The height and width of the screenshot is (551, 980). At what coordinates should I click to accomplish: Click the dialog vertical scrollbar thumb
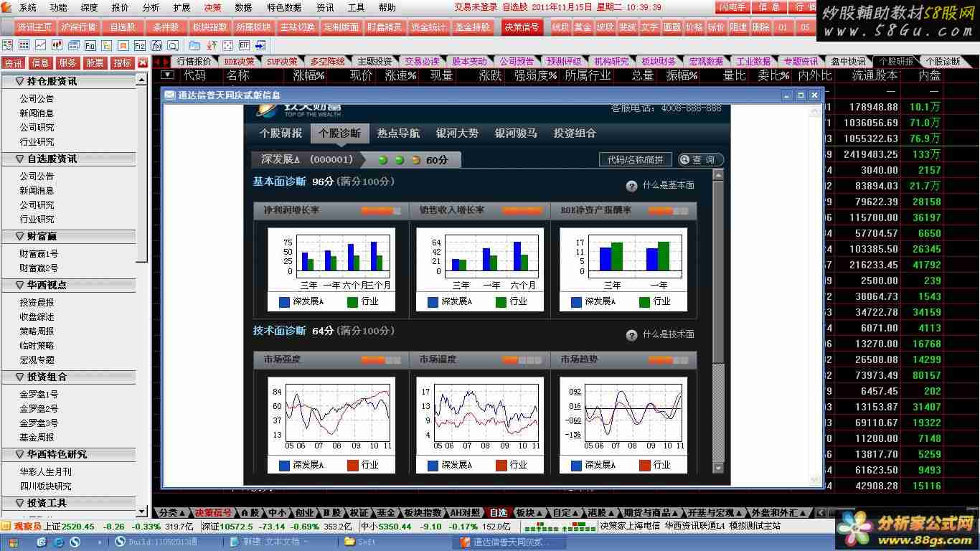[x=718, y=272]
